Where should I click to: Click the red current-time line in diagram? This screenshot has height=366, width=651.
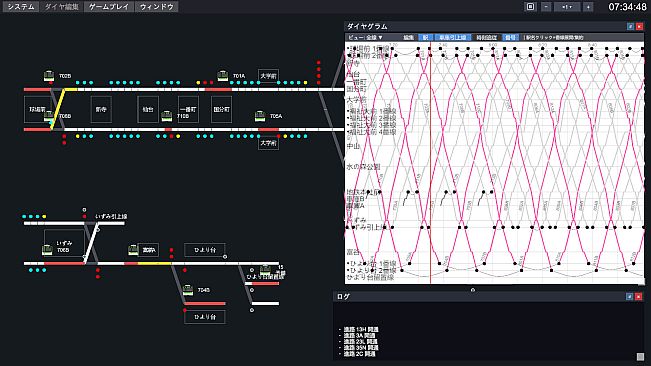(x=431, y=163)
